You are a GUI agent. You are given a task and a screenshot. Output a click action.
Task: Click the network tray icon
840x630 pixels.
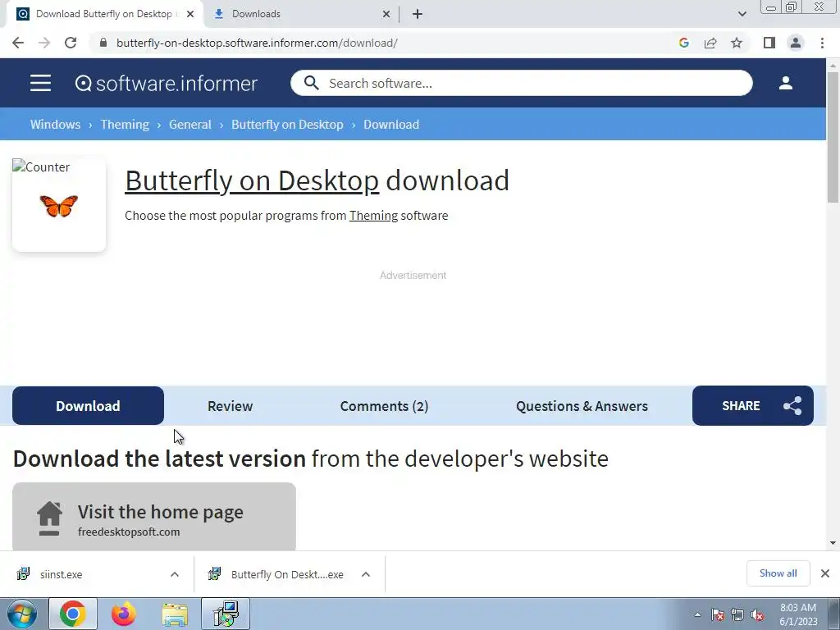pyautogui.click(x=737, y=614)
